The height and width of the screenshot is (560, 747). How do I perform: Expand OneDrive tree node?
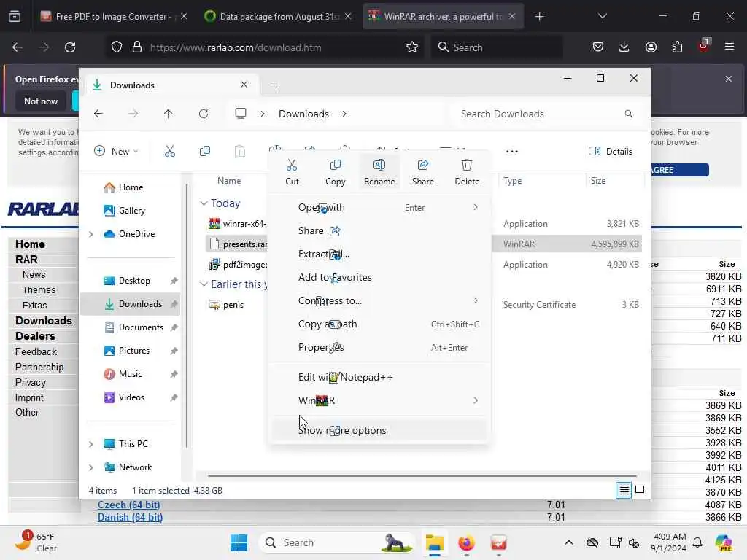tap(90, 234)
